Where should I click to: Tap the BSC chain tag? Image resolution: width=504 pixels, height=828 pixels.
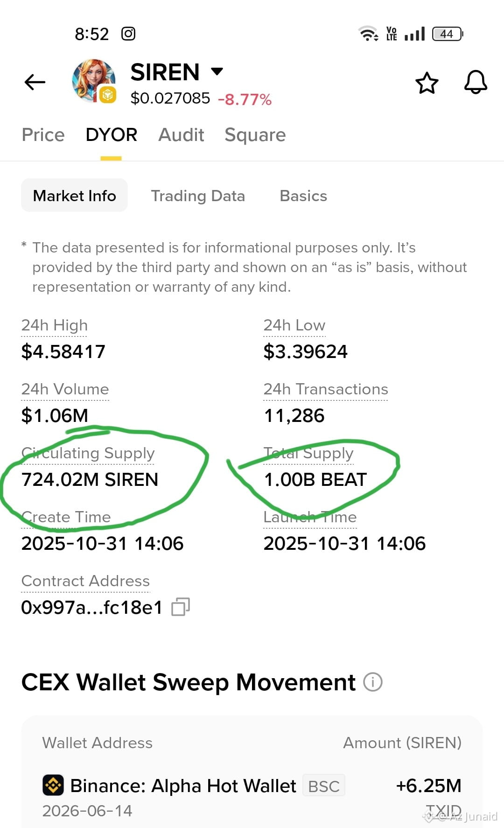(x=324, y=786)
